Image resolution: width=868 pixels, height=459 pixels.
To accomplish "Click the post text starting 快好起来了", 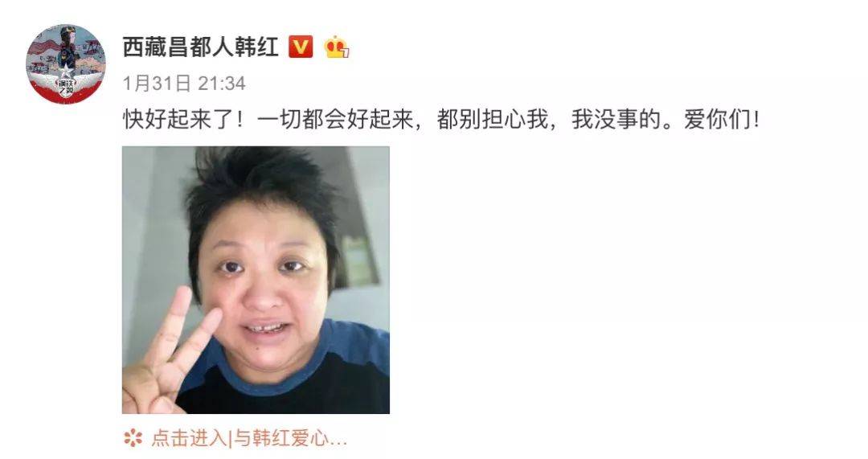I will [441, 119].
